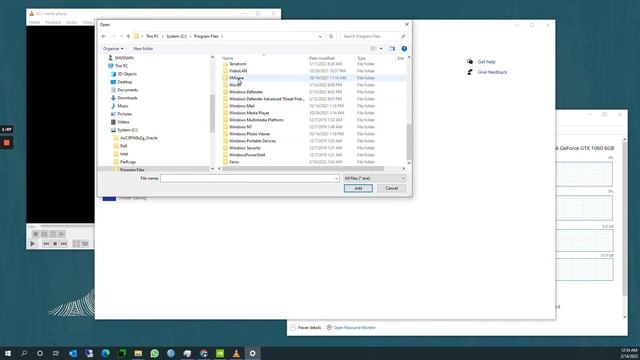Open the help icon in Open dialog

tap(404, 49)
